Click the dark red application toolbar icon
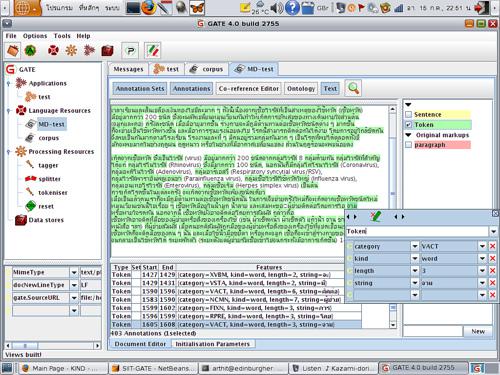The width and height of the screenshot is (500, 375). tap(89, 51)
